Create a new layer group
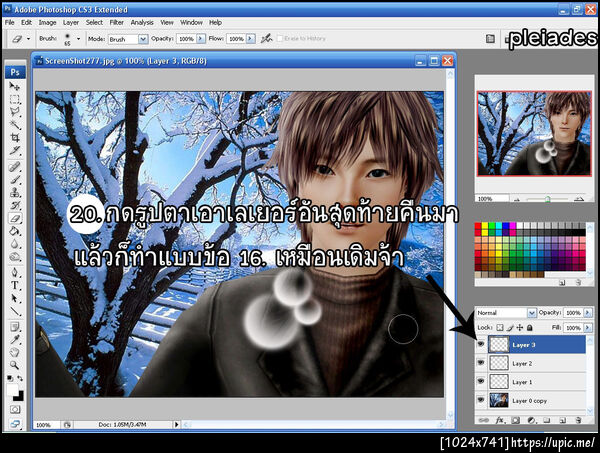The height and width of the screenshot is (453, 600). [546, 420]
